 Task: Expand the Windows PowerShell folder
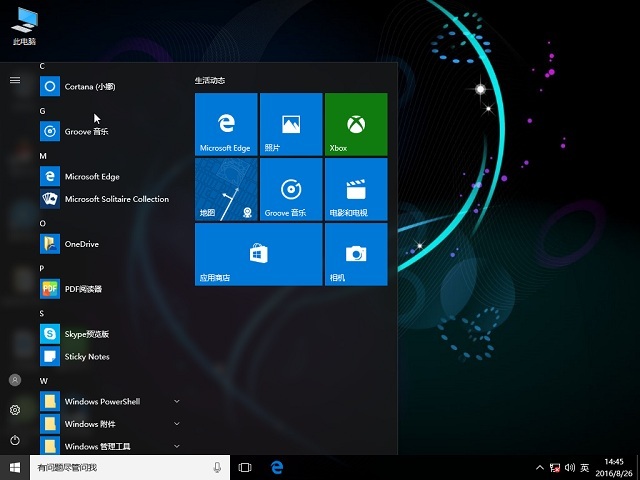(177, 401)
